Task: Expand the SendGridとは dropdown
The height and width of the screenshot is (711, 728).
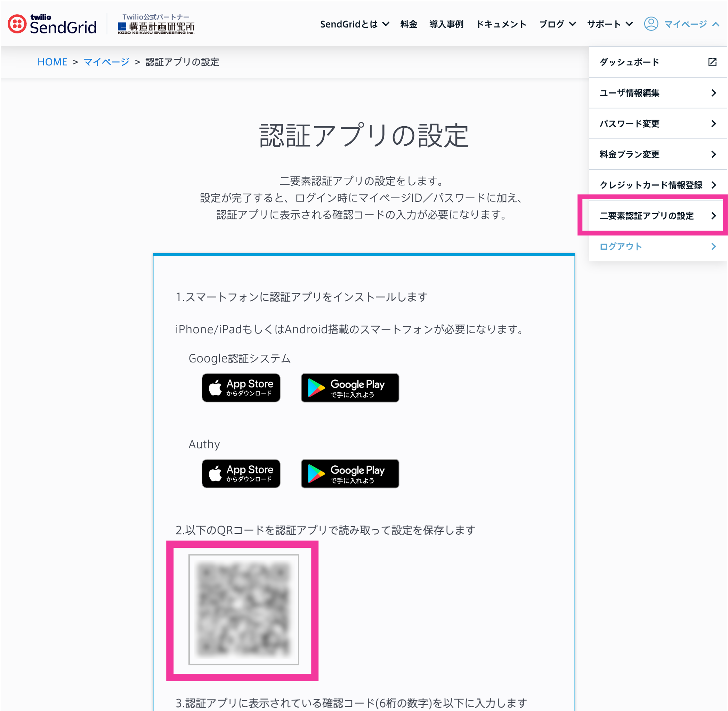Action: pos(355,24)
